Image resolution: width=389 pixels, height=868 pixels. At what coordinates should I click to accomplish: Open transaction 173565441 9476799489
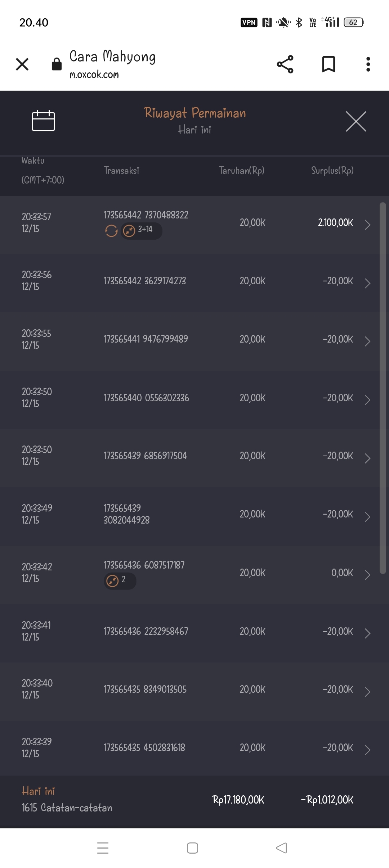146,339
